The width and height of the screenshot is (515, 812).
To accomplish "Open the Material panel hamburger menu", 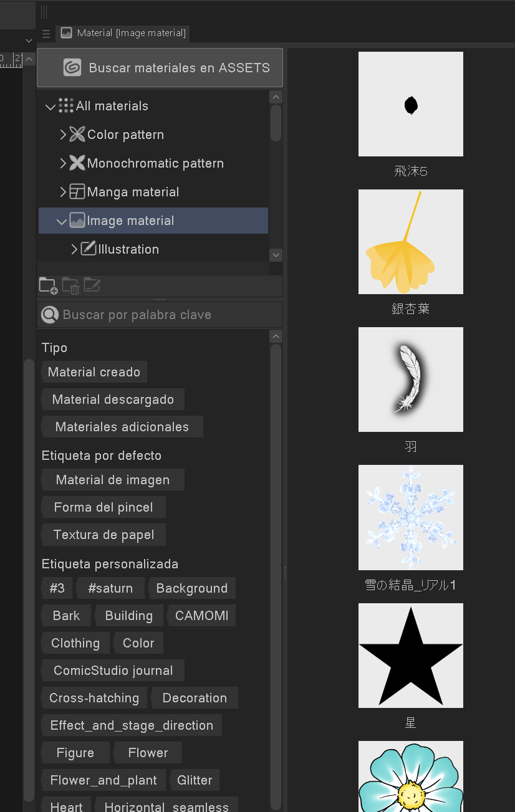I will pos(46,34).
